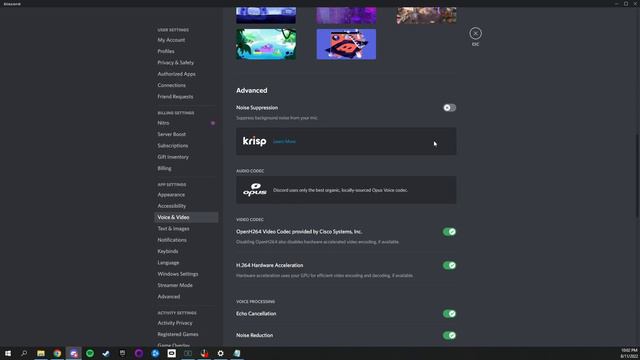This screenshot has height=360, width=640.
Task: Click the 'Advanced' section heading
Action: coord(251,91)
